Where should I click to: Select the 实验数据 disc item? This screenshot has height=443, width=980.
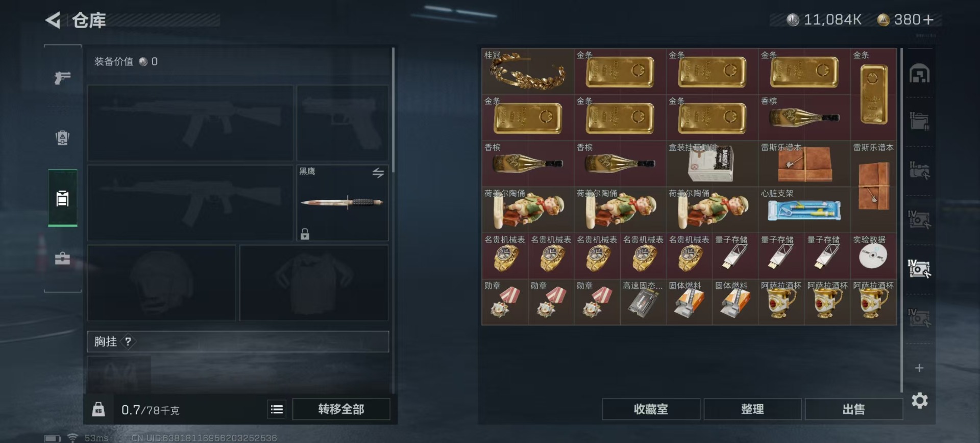pos(873,255)
